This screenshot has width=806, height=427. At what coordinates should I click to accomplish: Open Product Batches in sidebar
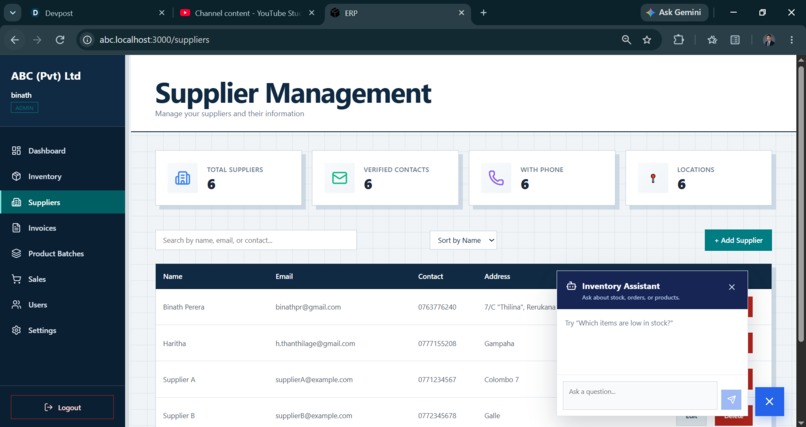click(x=62, y=253)
